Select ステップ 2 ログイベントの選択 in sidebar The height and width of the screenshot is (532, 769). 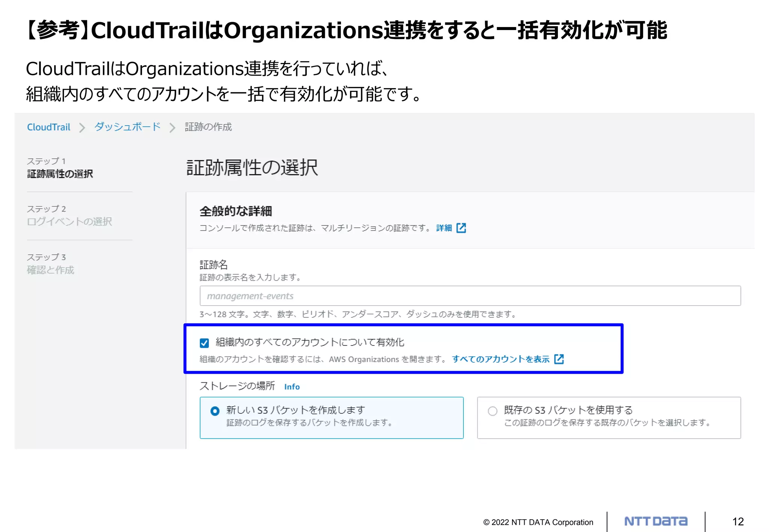click(69, 216)
